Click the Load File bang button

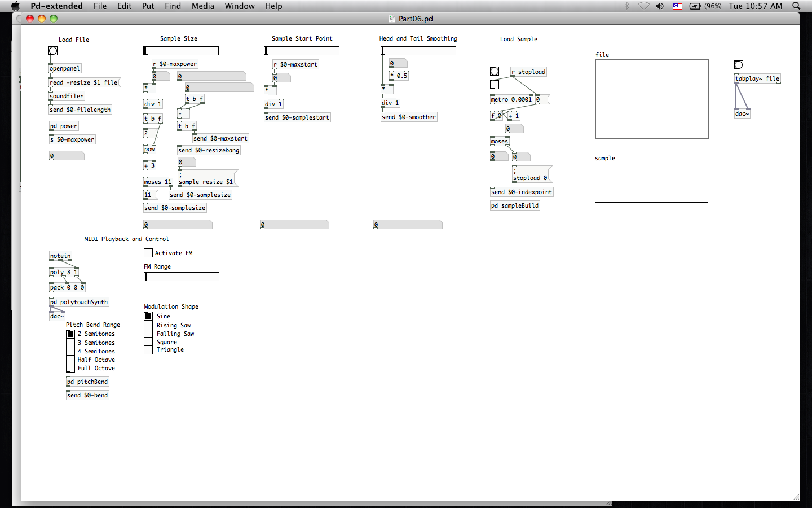[x=53, y=51]
